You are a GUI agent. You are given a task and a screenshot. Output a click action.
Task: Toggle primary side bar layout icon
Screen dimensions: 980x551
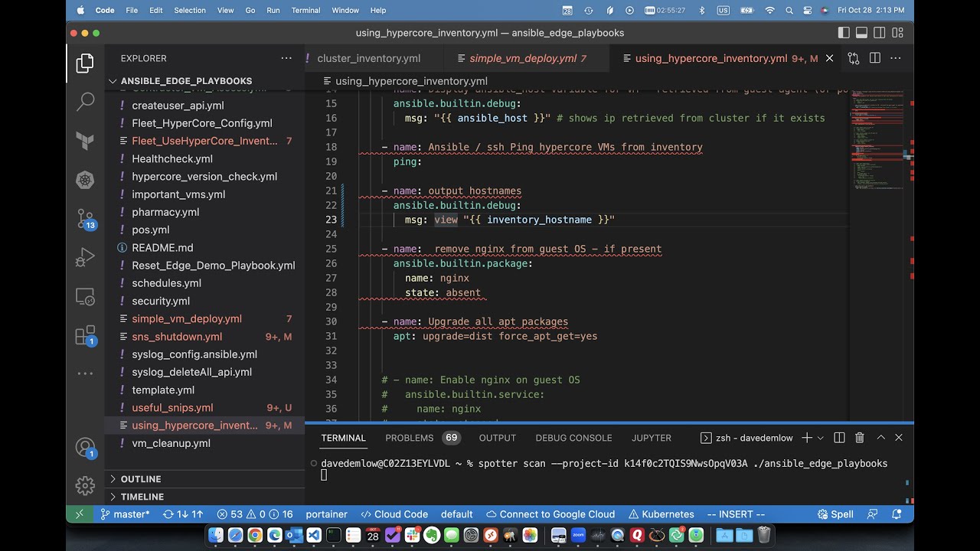[844, 33]
